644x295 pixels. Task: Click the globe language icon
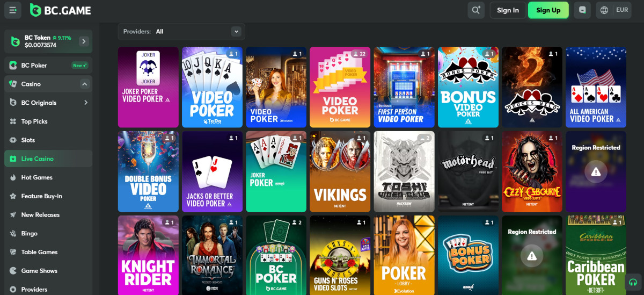tap(604, 10)
